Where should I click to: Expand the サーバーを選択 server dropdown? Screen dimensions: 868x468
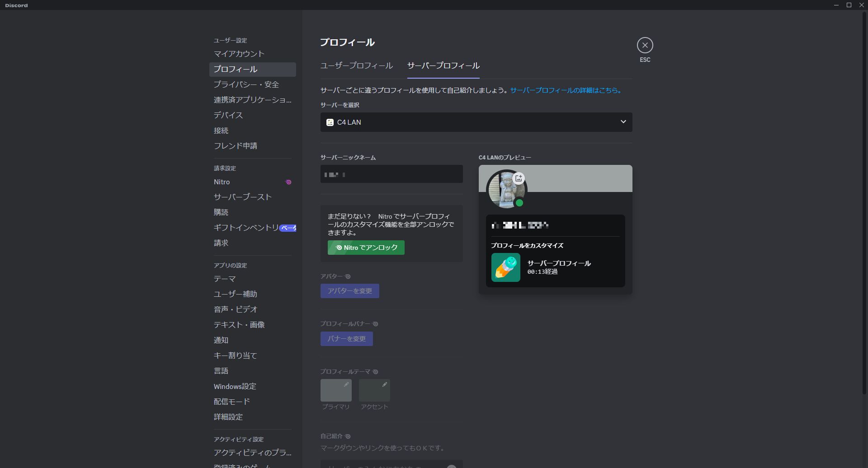tap(623, 122)
